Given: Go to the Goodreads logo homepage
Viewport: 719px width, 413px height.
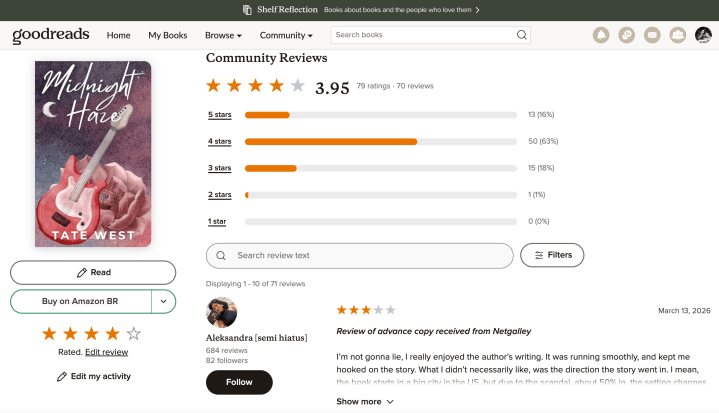Looking at the screenshot, I should point(51,35).
